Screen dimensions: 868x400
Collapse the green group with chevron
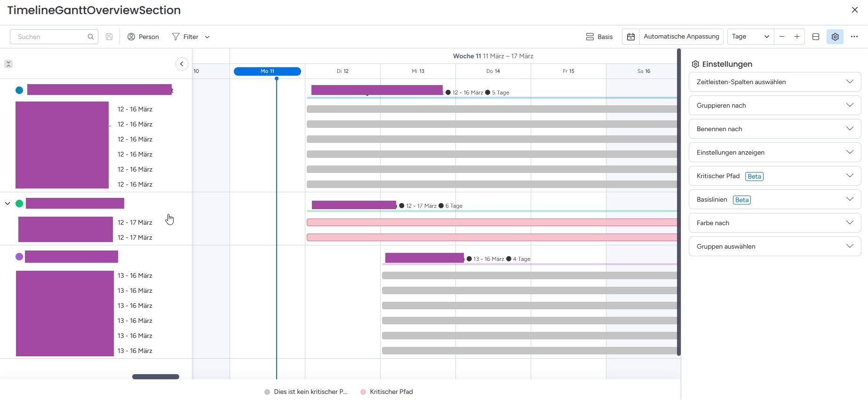(x=8, y=204)
